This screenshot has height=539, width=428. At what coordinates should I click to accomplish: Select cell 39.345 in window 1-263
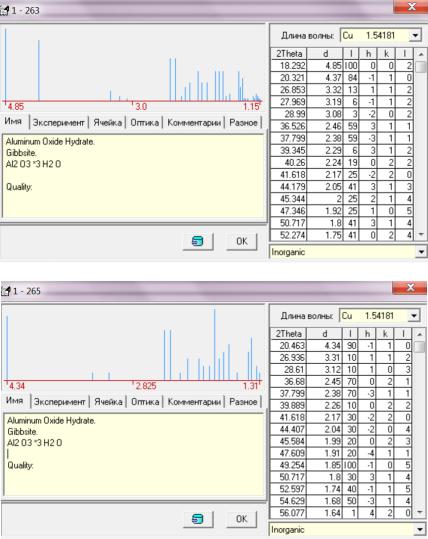(x=289, y=150)
